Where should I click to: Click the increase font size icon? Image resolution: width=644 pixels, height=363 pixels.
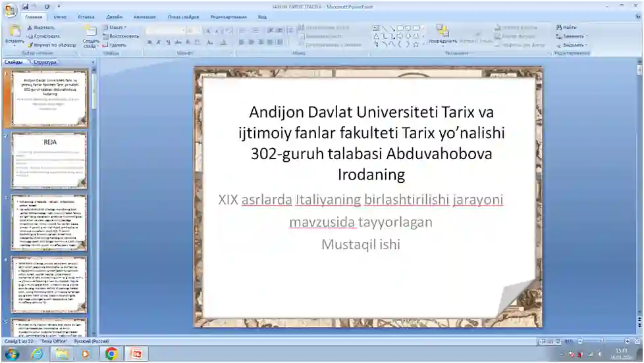click(x=207, y=31)
